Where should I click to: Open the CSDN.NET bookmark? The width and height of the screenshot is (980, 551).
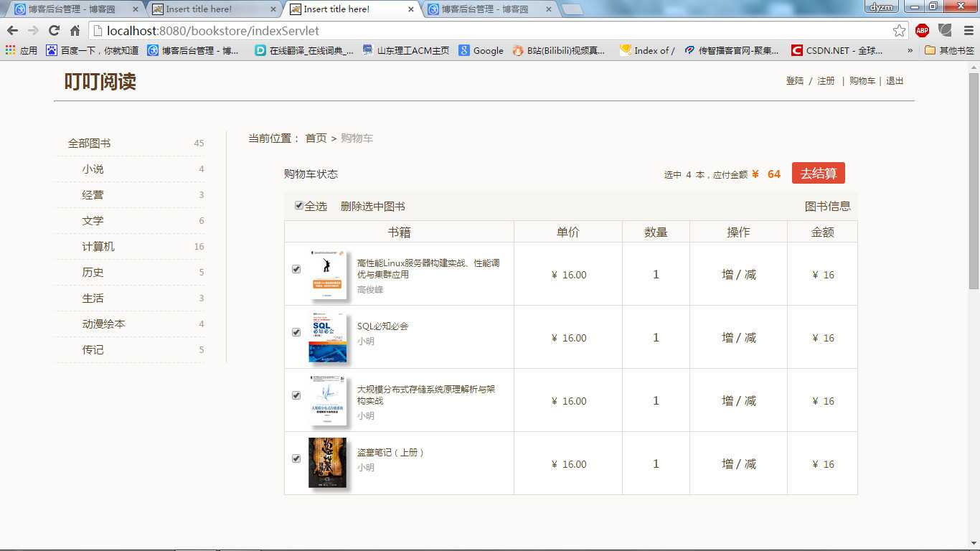(x=837, y=50)
